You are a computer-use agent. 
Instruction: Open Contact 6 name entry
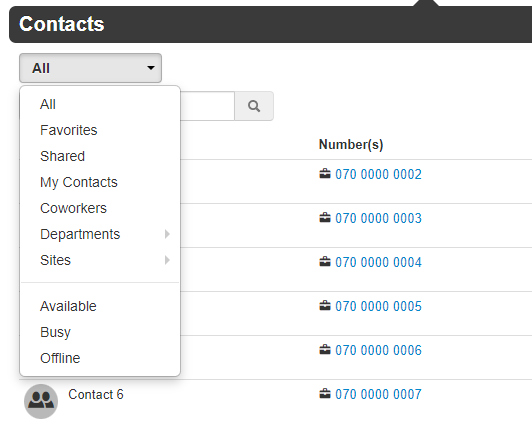[x=96, y=395]
